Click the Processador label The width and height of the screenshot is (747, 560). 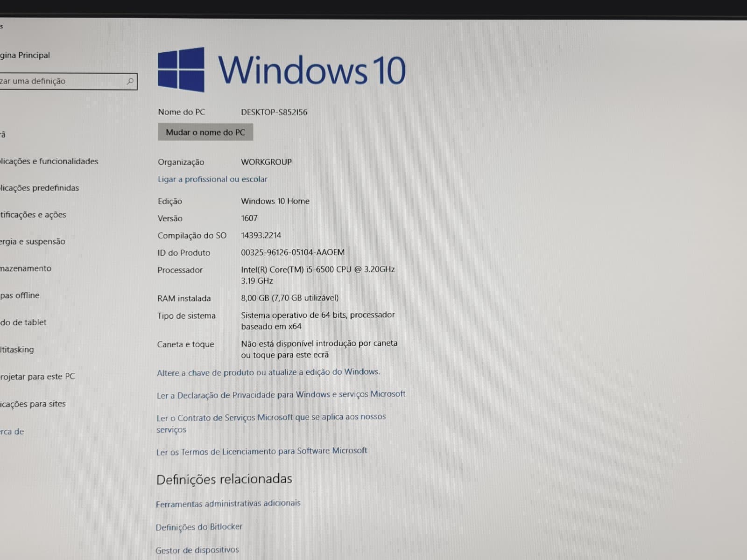tap(180, 270)
